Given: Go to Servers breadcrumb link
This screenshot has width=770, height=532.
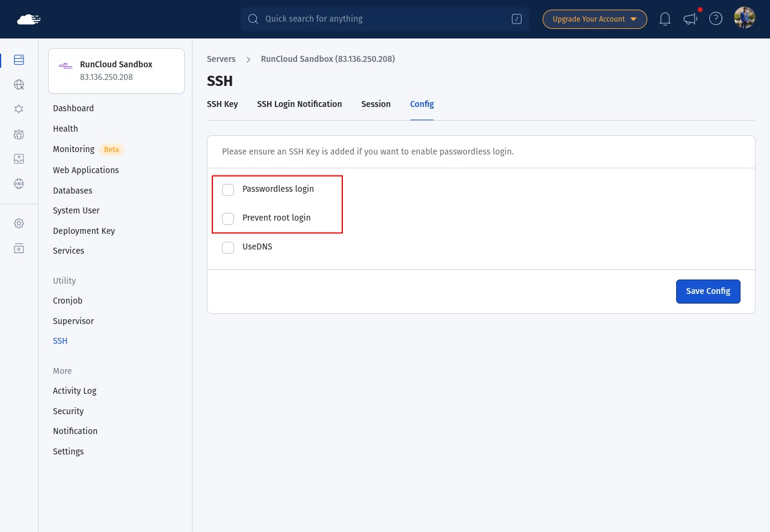Looking at the screenshot, I should (221, 59).
